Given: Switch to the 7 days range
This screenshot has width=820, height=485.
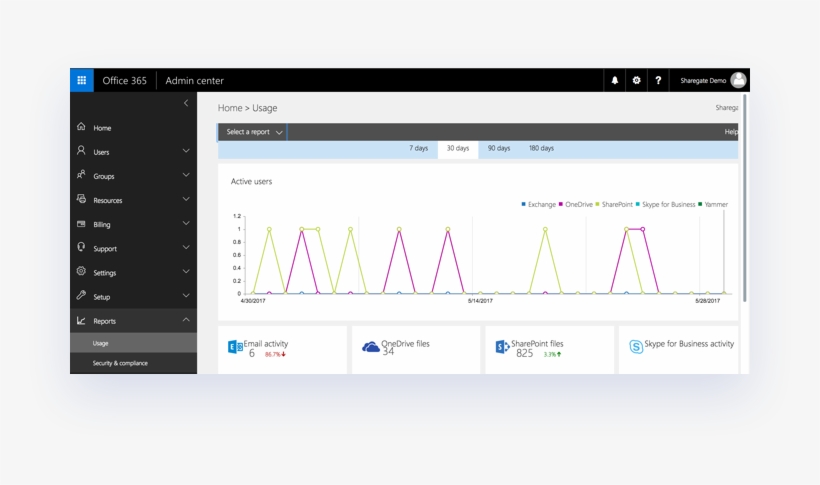Looking at the screenshot, I should [418, 149].
